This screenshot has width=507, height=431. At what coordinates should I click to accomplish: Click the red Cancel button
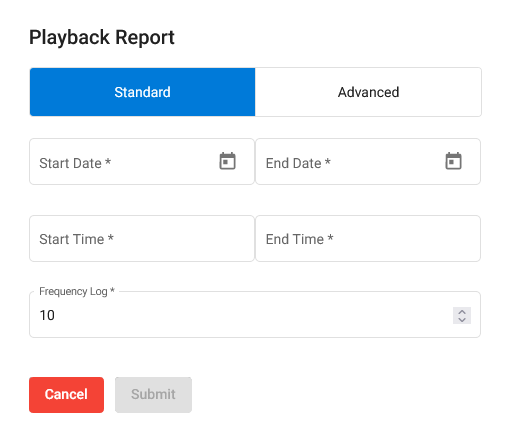pyautogui.click(x=66, y=395)
